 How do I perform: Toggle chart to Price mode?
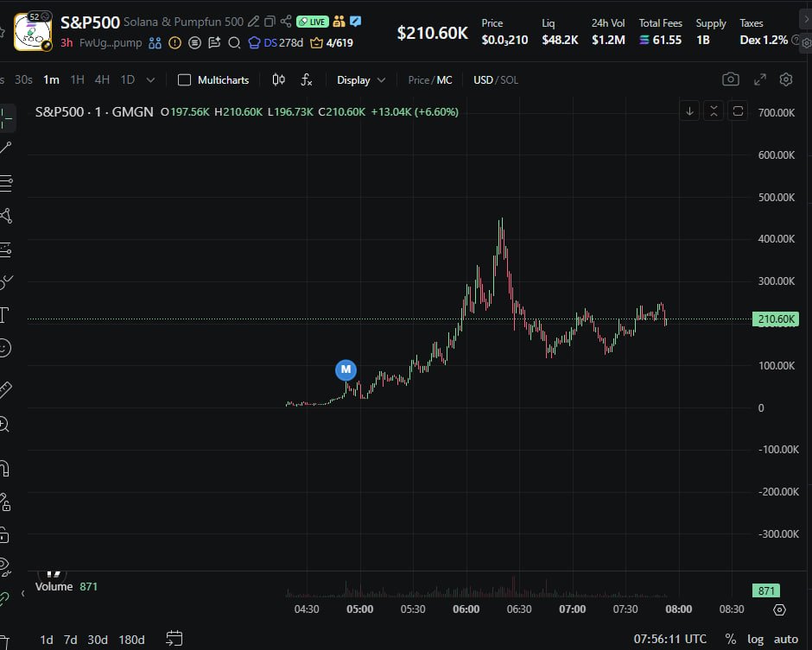coord(418,80)
